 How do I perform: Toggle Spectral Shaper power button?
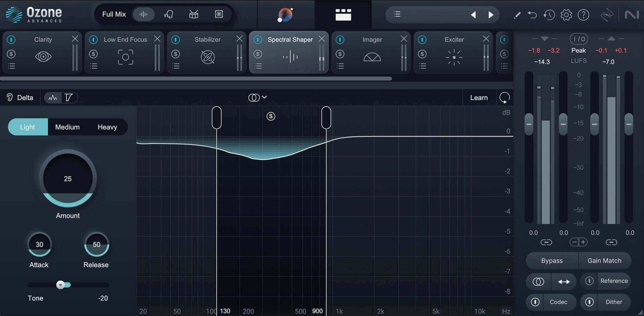click(258, 39)
